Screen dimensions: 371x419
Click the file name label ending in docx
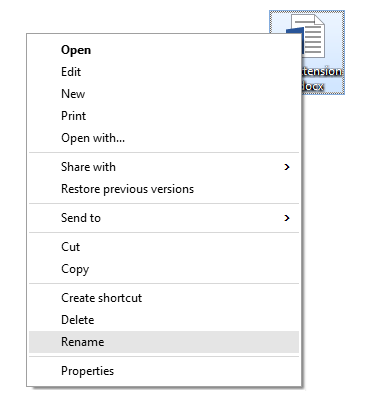[x=322, y=79]
